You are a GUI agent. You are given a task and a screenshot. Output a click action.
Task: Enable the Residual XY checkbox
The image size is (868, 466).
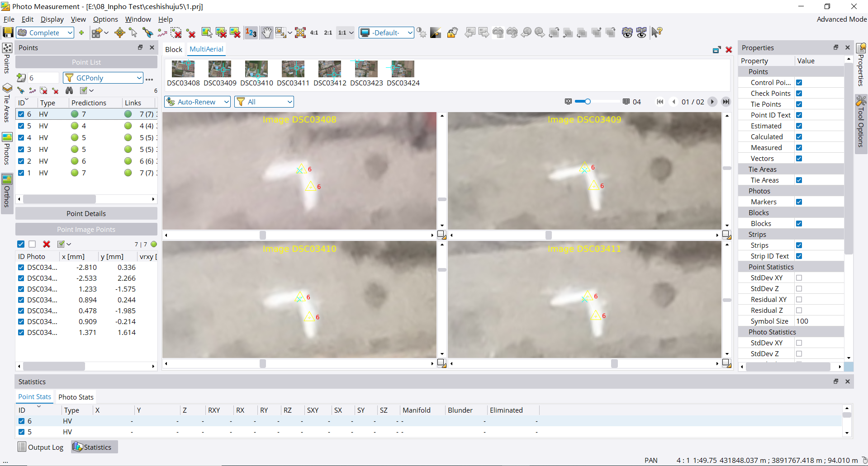tap(799, 300)
